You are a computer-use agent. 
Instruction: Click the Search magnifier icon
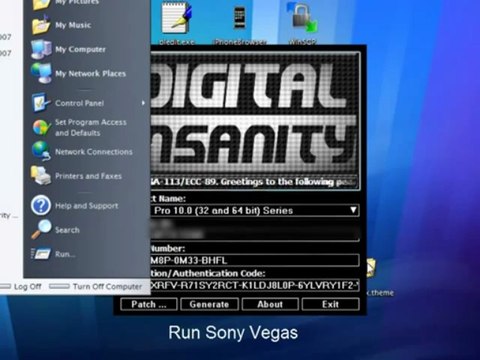(41, 229)
